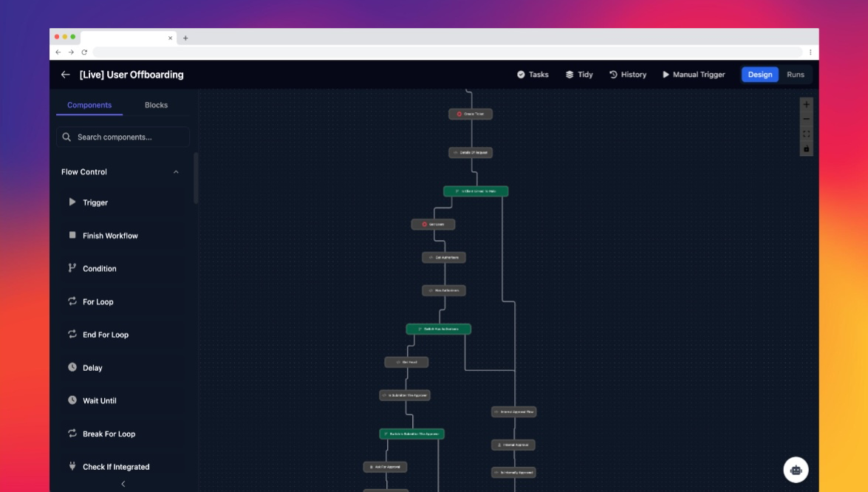Click the Delay clock icon
Image resolution: width=868 pixels, height=492 pixels.
(x=72, y=367)
